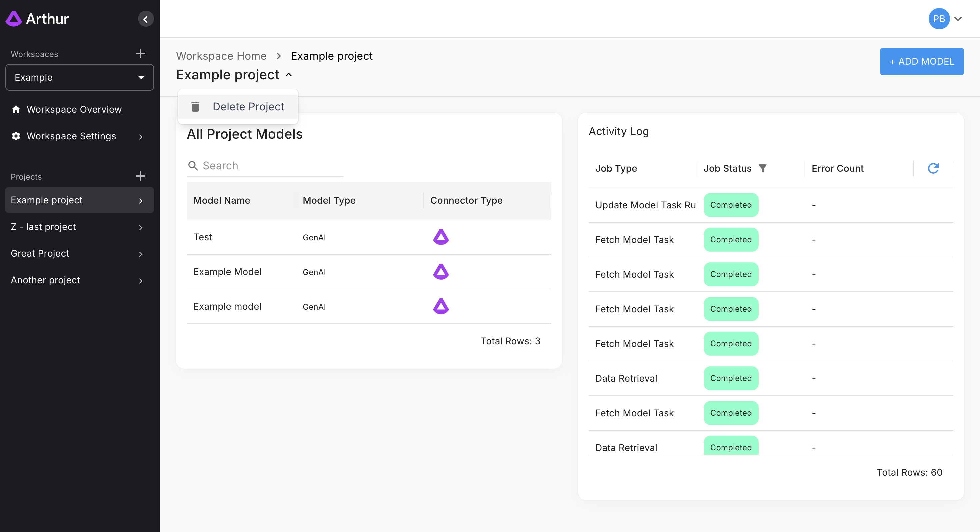The width and height of the screenshot is (980, 532).
Task: Click the Arthur connector icon for Example Model
Action: tap(441, 272)
